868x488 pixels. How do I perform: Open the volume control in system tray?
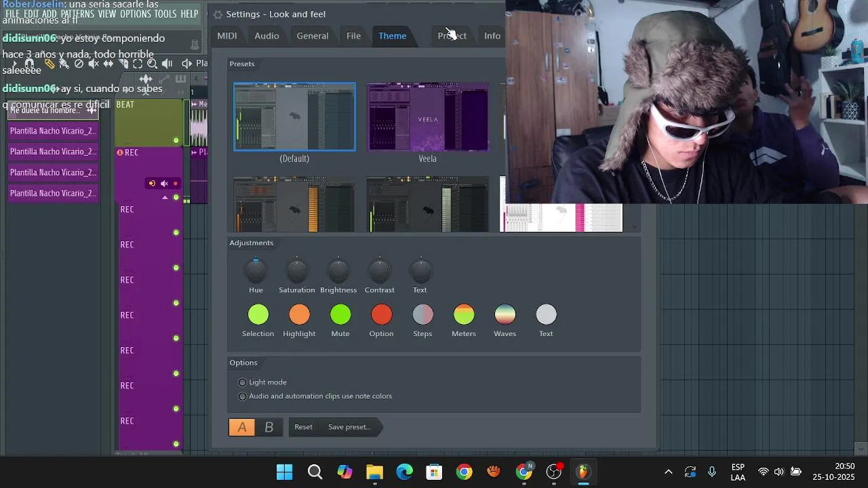click(x=779, y=472)
